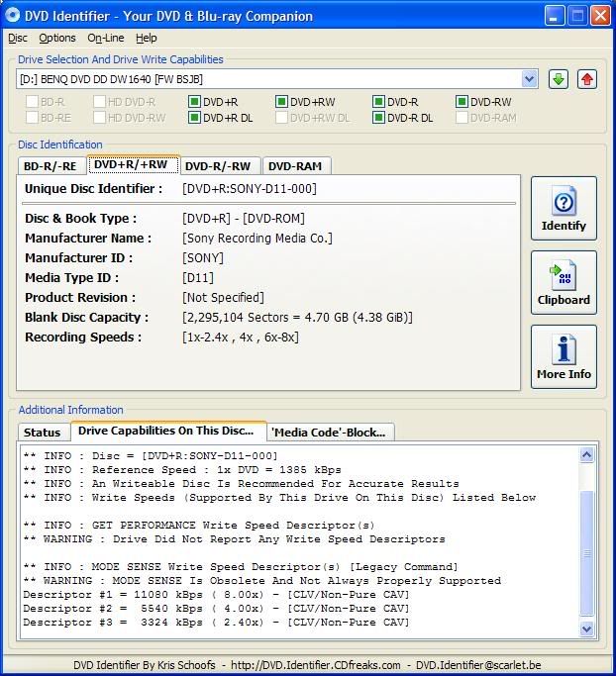Copy results using the Clipboard button
This screenshot has width=616, height=676.
[x=564, y=283]
